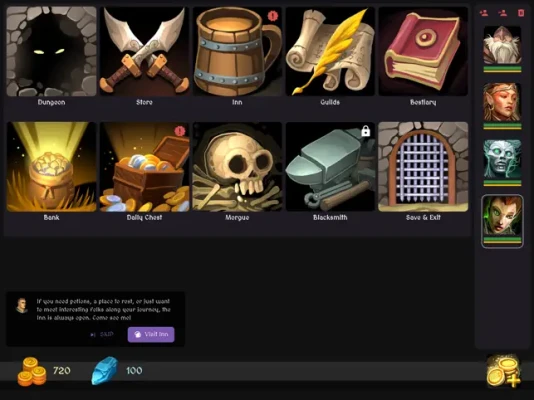Claim the Daily Chest
The width and height of the screenshot is (534, 400).
coord(144,167)
